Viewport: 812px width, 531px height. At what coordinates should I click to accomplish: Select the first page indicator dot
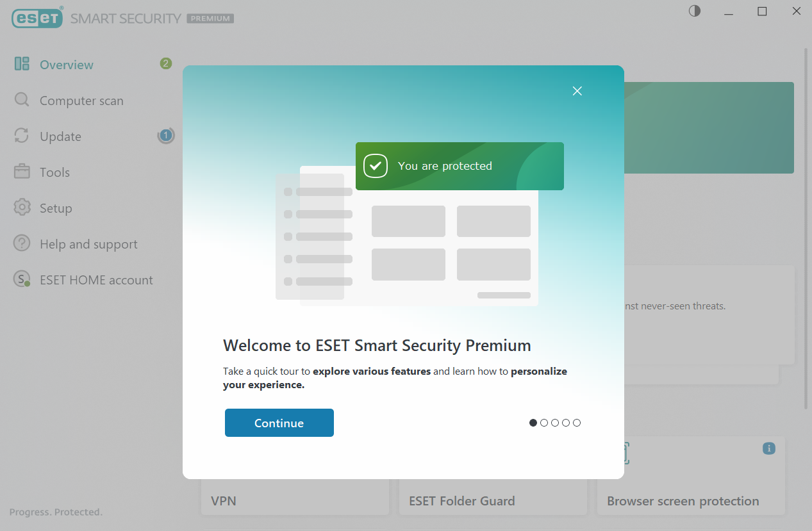[533, 423]
